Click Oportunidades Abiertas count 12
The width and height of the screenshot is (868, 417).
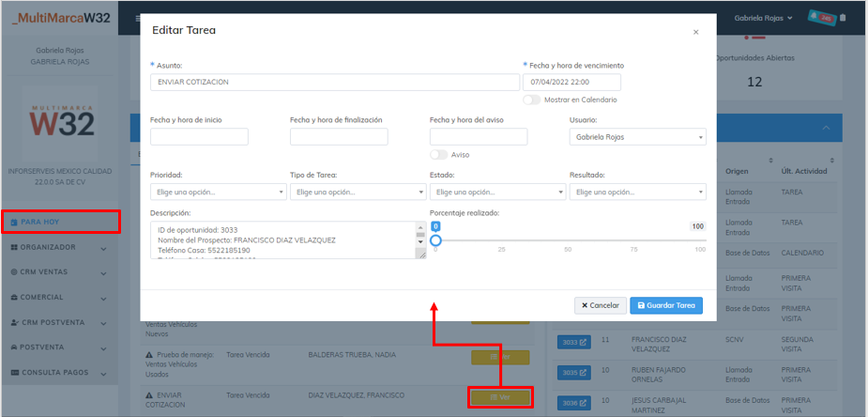click(x=754, y=83)
